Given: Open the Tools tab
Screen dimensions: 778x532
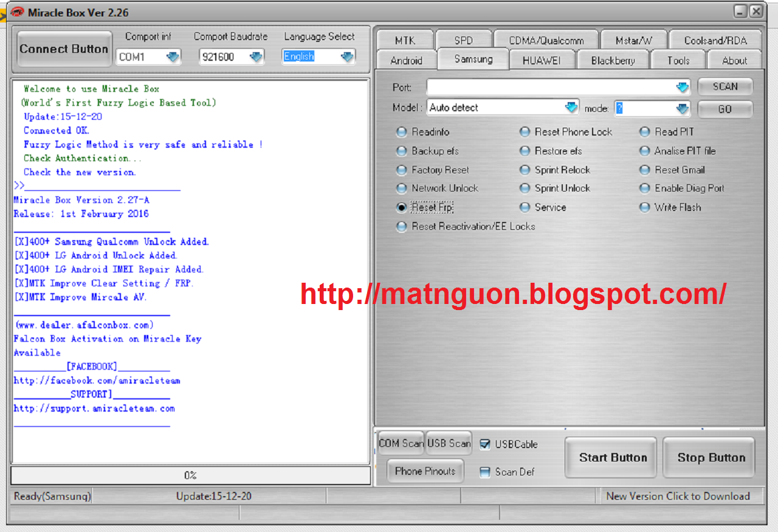Looking at the screenshot, I should pyautogui.click(x=678, y=60).
